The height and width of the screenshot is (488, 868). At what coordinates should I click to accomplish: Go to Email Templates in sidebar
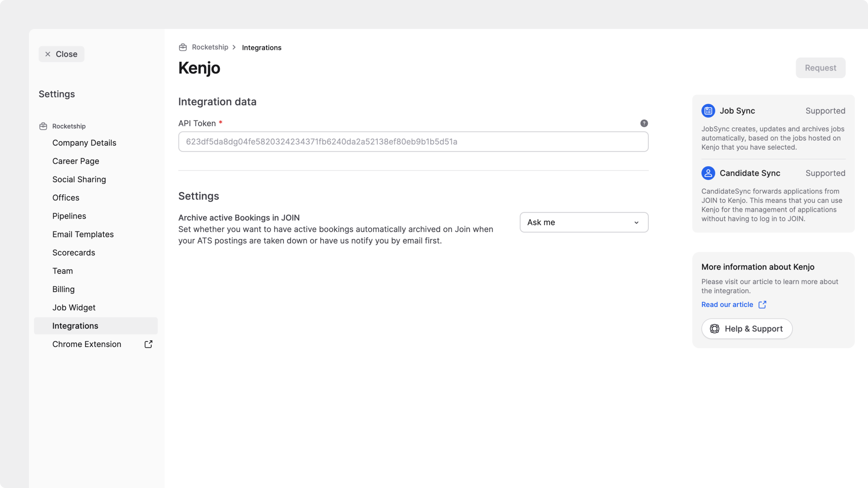point(83,234)
